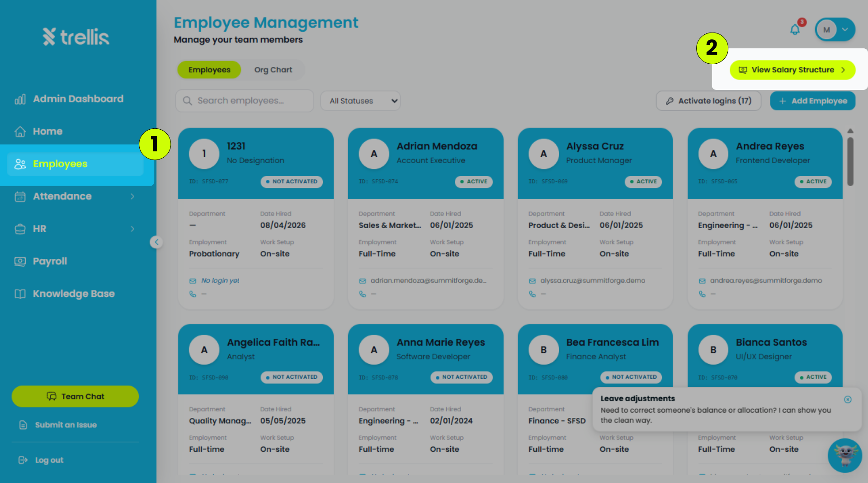The image size is (868, 483).
Task: Click the Bea Francesca Lim name
Action: (613, 342)
